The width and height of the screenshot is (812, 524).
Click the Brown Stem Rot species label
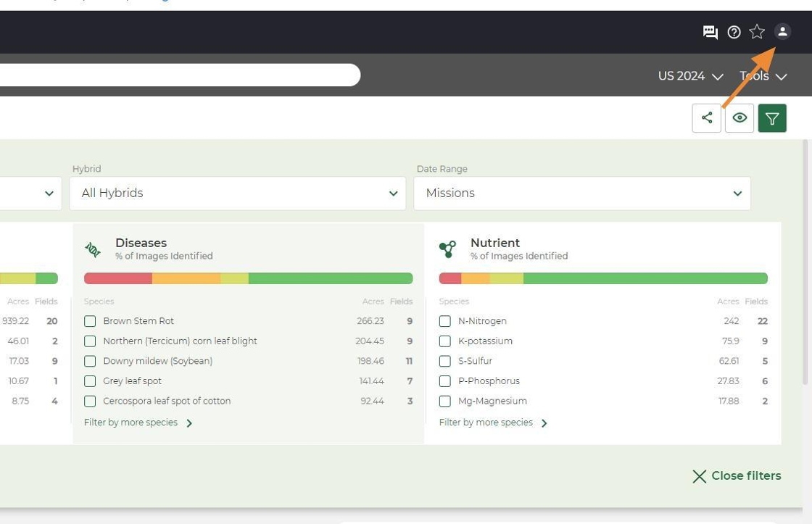(x=138, y=321)
